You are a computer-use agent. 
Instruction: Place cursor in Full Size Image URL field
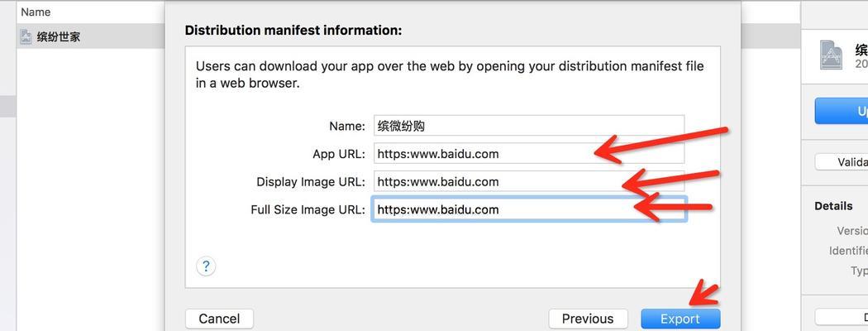pyautogui.click(x=529, y=209)
